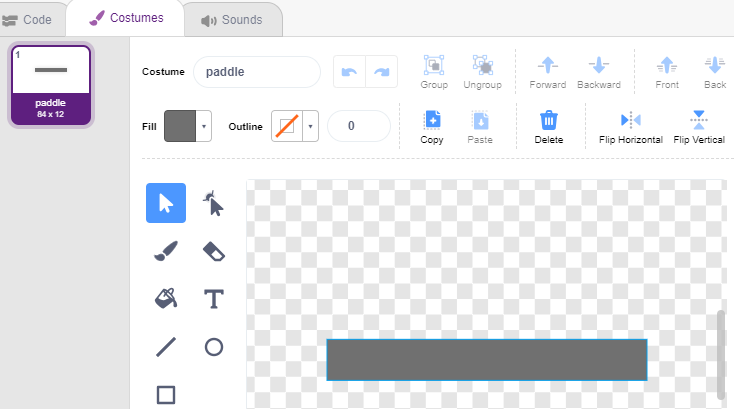Choose the Reshape tool
Screen dimensions: 734x409
[213, 203]
